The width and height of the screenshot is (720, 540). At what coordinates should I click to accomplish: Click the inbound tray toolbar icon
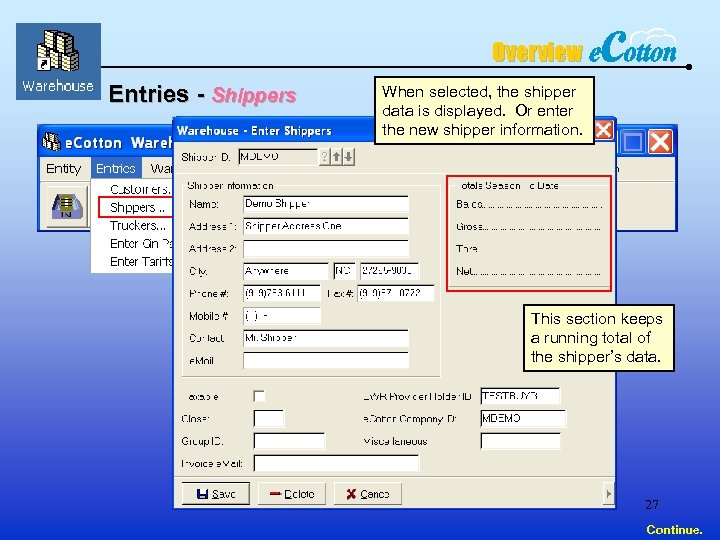click(x=67, y=205)
